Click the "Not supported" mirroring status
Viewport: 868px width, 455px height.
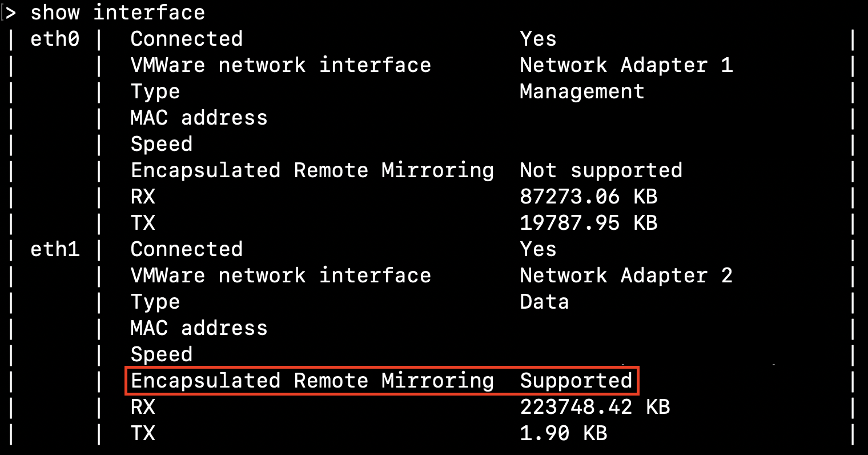[x=601, y=170]
